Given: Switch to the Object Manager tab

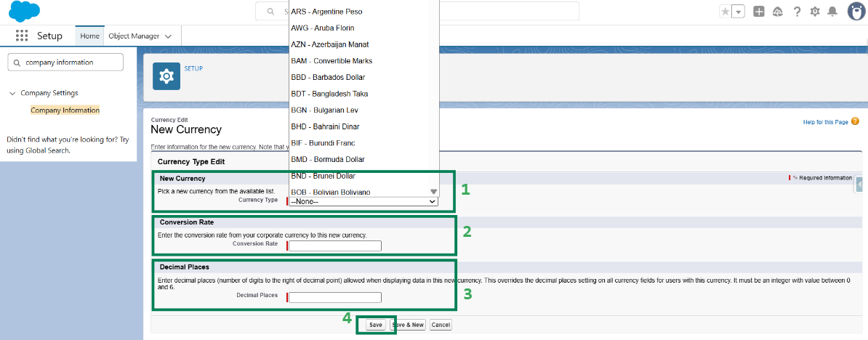Looking at the screenshot, I should click(134, 36).
